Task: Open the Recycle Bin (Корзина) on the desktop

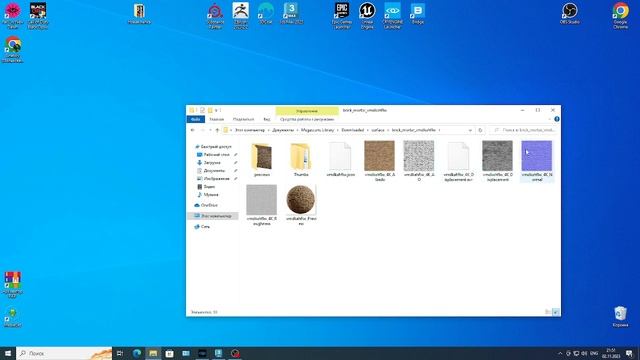Action: [620, 317]
